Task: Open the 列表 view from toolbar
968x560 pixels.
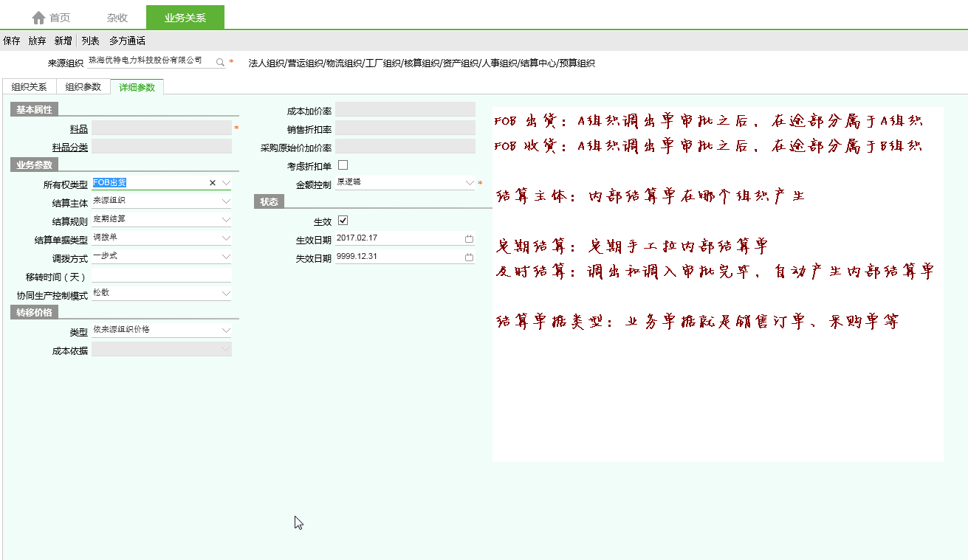Action: tap(90, 41)
